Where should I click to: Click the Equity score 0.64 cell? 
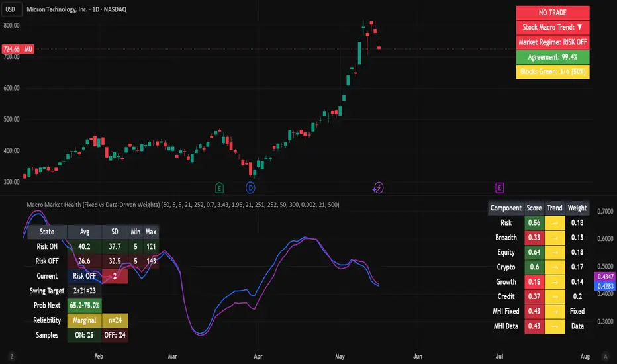tap(534, 252)
